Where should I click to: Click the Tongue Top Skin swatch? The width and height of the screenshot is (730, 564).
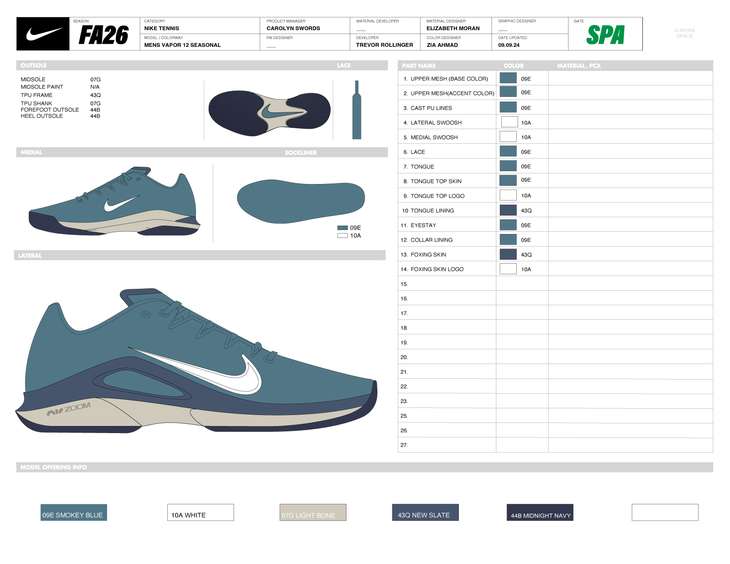click(508, 180)
